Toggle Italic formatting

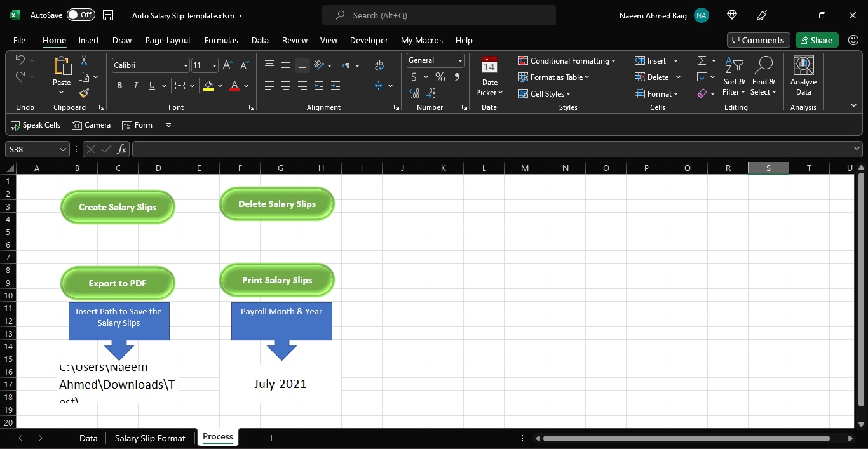(x=135, y=85)
